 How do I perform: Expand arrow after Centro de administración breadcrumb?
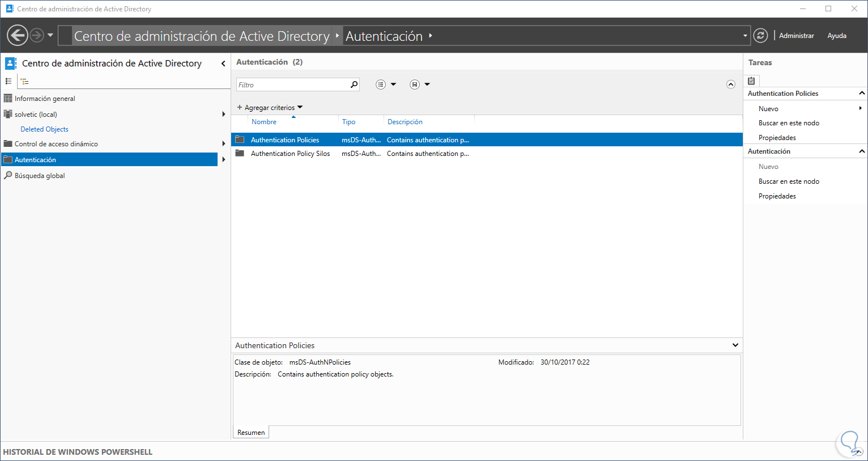tap(337, 36)
